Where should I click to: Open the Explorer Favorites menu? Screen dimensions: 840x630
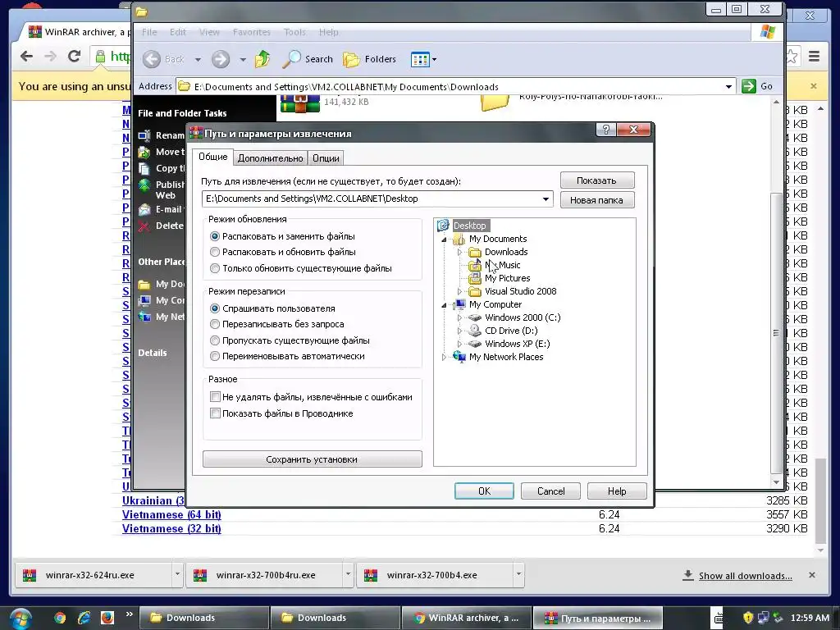(x=251, y=32)
